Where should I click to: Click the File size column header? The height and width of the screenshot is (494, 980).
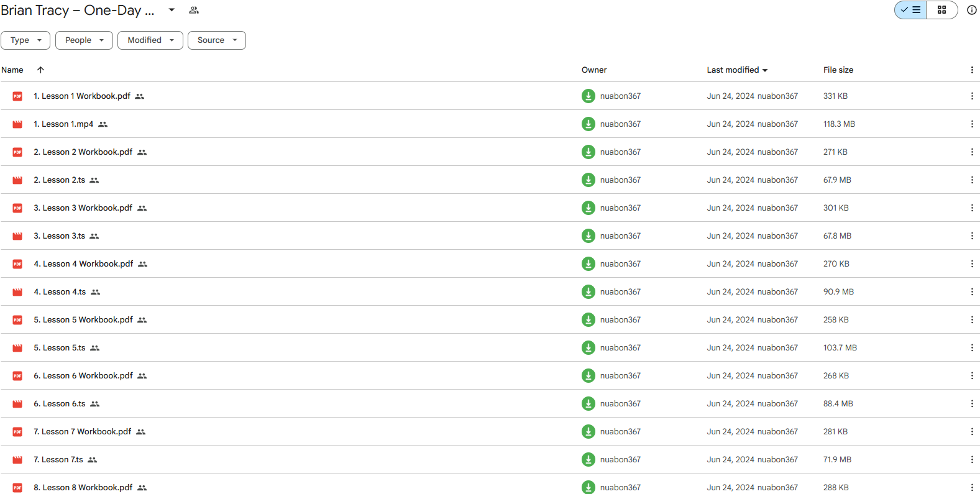click(x=838, y=70)
